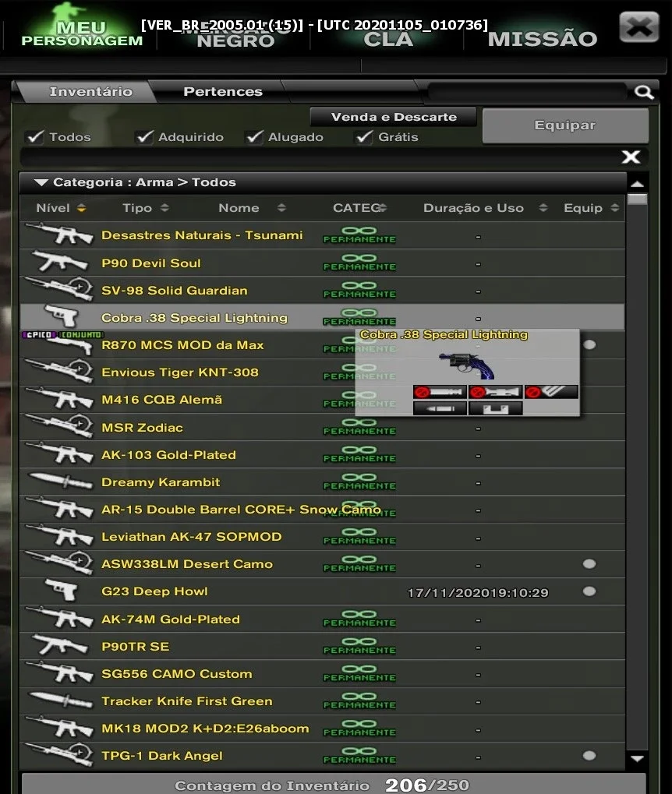
Task: Click the sniper icon beside Envious Tiger KNT-308
Action: coord(59,371)
